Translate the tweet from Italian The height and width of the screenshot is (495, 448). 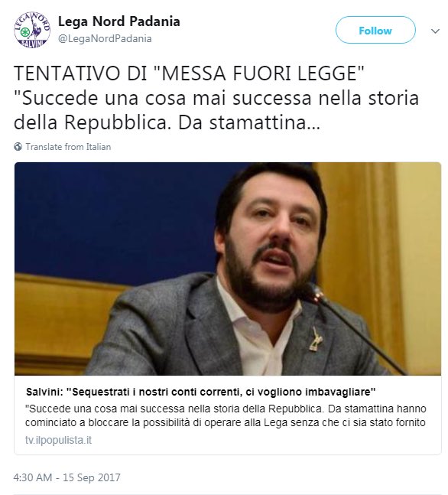pyautogui.click(x=68, y=147)
